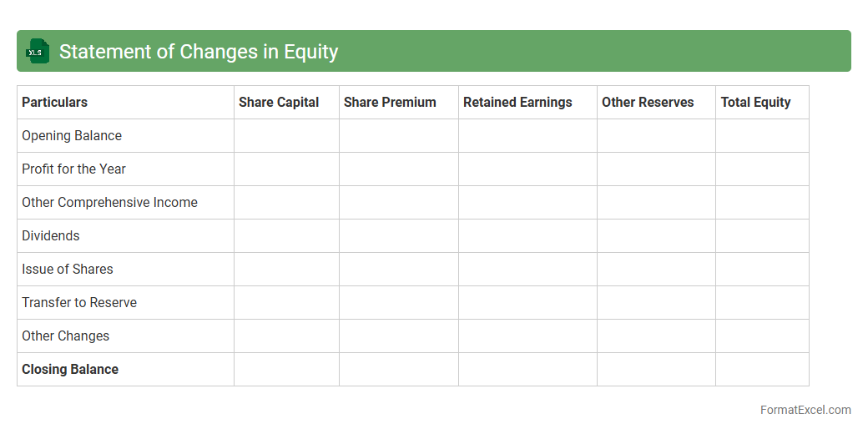Click the Closing Balance row label
868x434 pixels.
70,369
